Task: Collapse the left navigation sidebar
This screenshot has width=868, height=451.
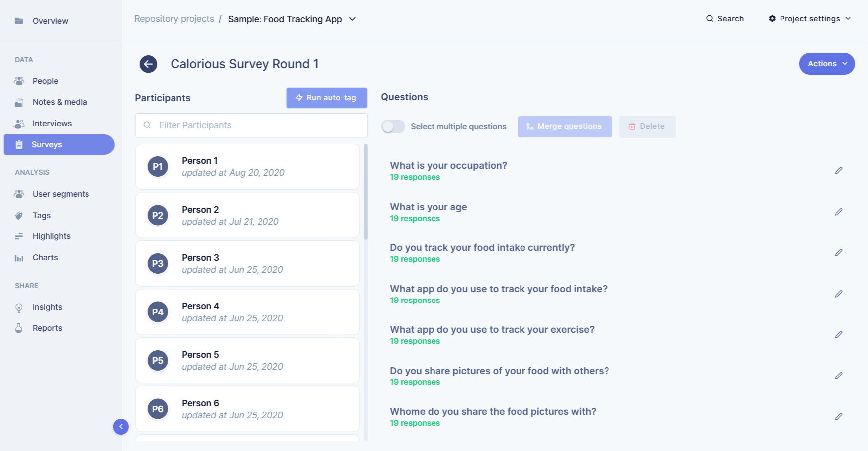Action: pos(121,426)
